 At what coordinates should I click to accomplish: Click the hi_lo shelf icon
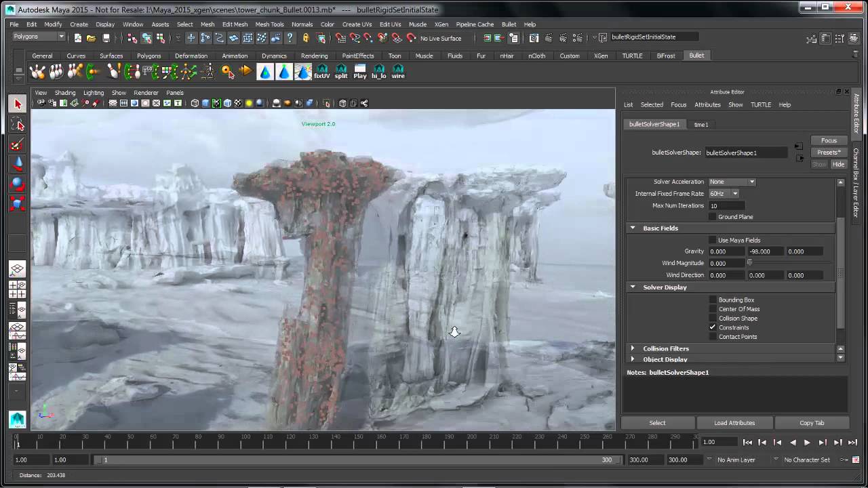pos(379,71)
